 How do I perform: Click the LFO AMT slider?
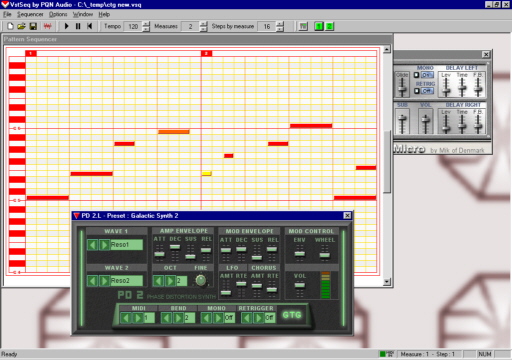[x=226, y=293]
